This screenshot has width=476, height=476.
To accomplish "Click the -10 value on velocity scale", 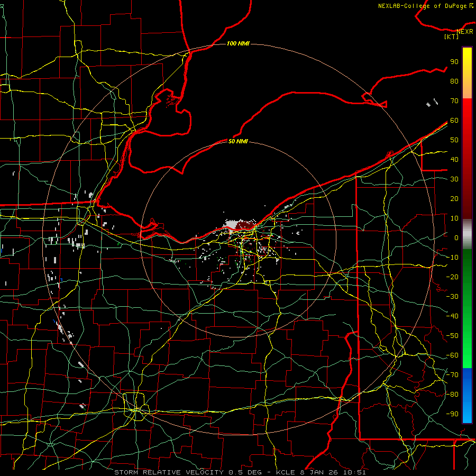I will click(x=452, y=258).
